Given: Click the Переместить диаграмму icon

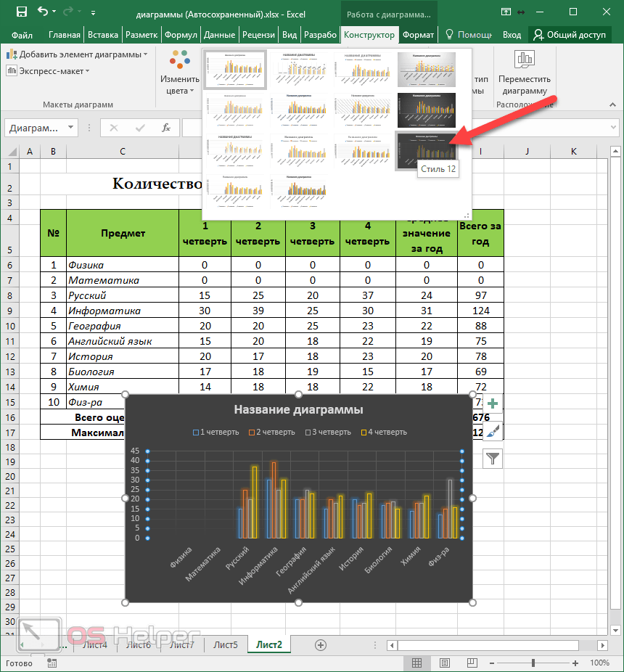Looking at the screenshot, I should [x=524, y=73].
